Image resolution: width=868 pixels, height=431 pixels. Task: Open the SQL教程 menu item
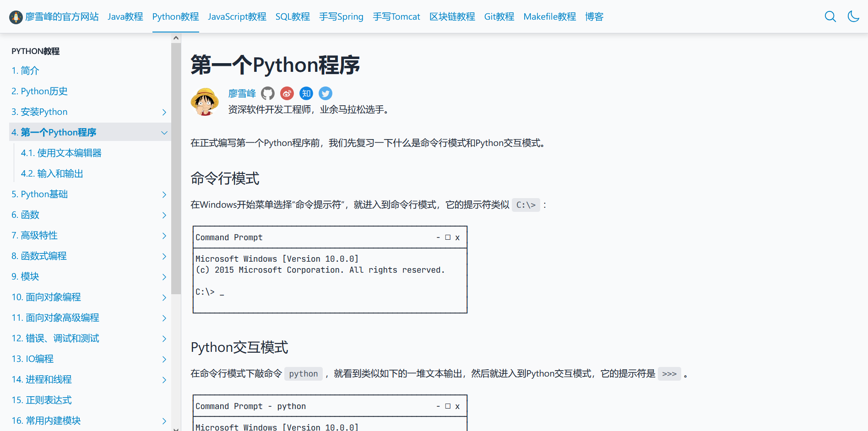coord(293,16)
